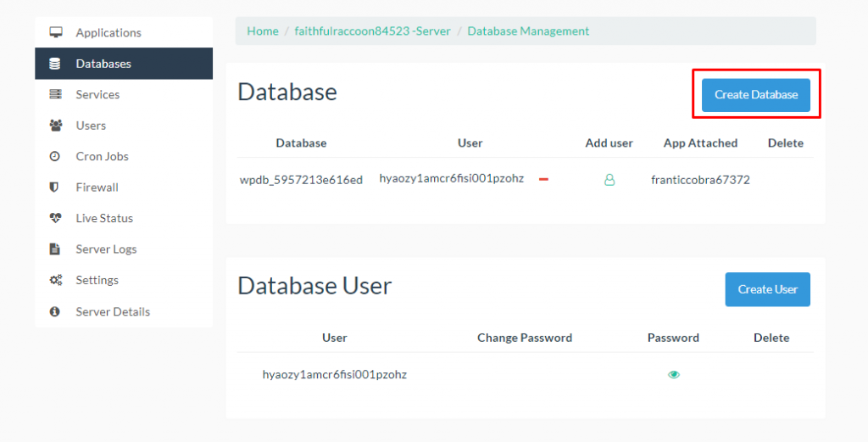Show password with the eye icon
The width and height of the screenshot is (868, 442).
click(674, 375)
